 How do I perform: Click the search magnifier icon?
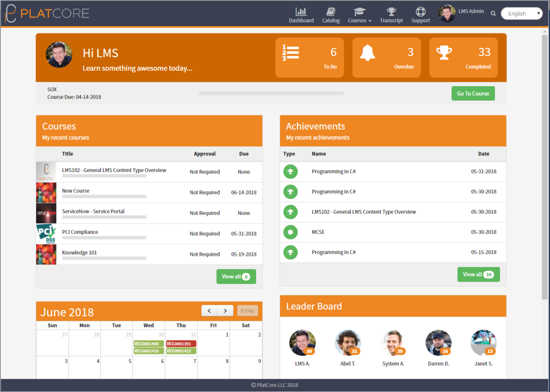(493, 14)
